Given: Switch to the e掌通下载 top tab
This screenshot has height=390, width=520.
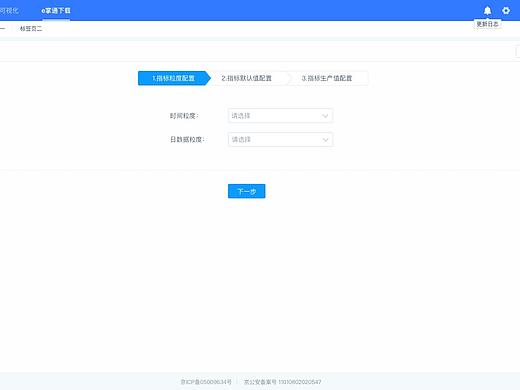Looking at the screenshot, I should pos(56,11).
